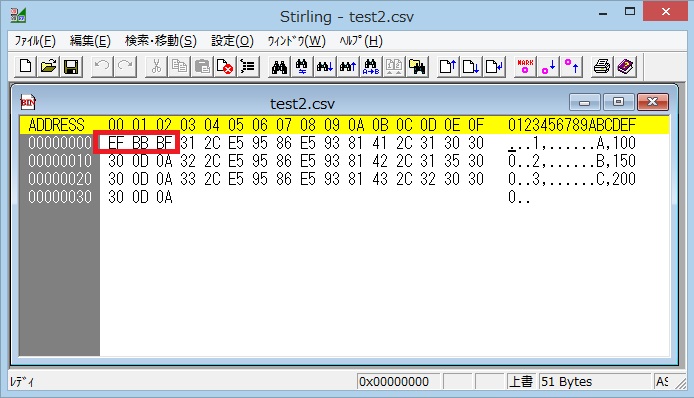694x398 pixels.
Task: Click the ADDRESS column header
Action: 56,125
